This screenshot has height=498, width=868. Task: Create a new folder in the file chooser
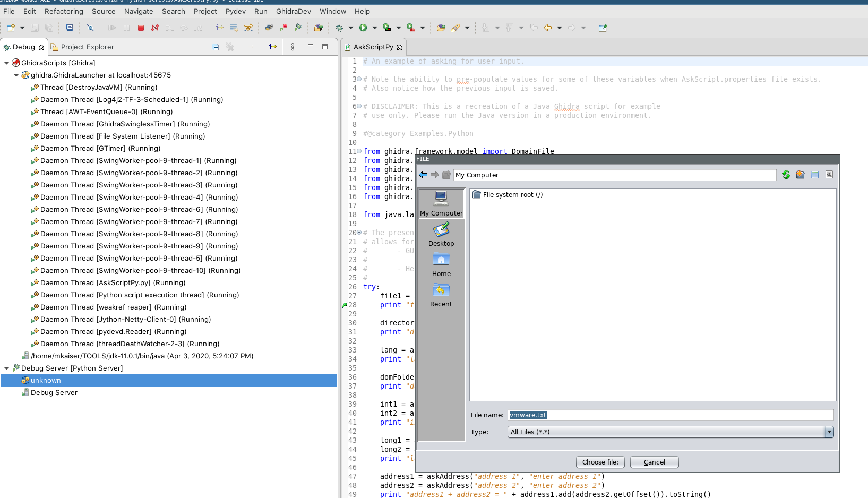coord(800,174)
